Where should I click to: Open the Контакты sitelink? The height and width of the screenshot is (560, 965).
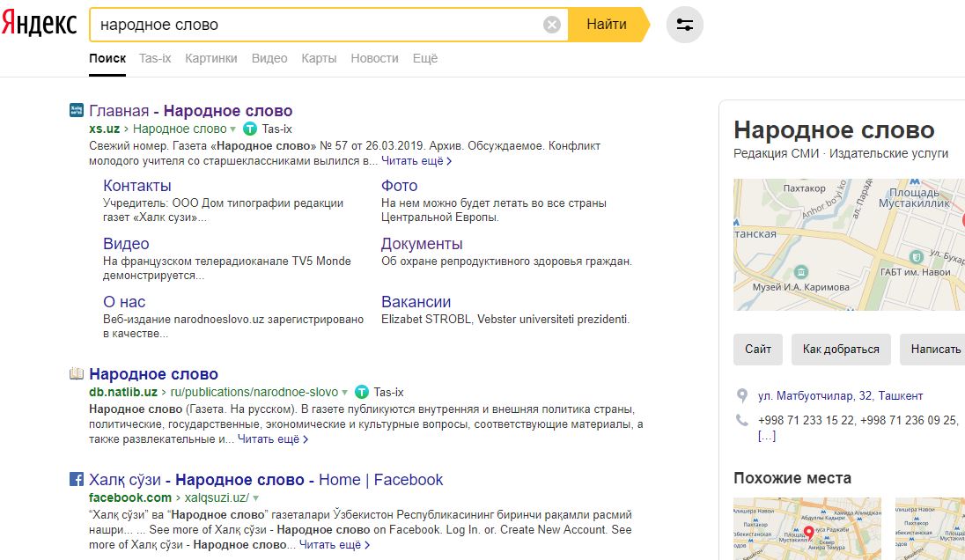tap(137, 186)
